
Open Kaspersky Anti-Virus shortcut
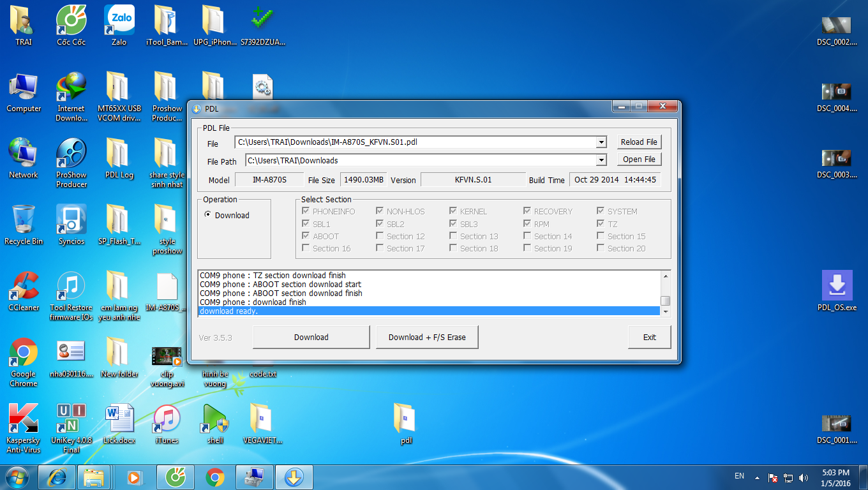(24, 428)
